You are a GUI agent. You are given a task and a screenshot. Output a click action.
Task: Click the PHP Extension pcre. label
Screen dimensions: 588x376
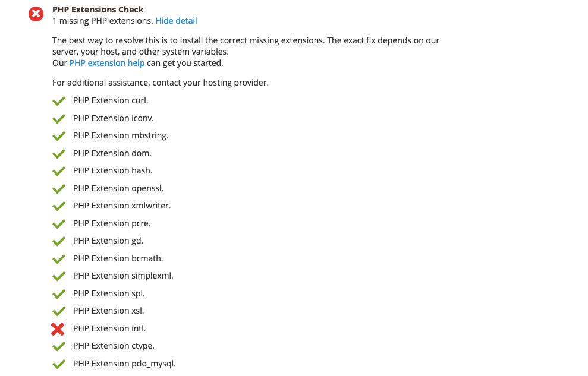pos(112,223)
